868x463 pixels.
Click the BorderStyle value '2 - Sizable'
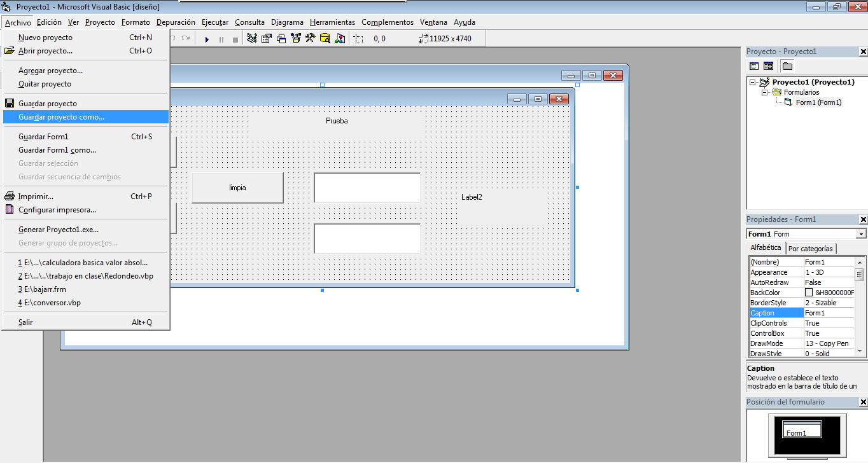(829, 303)
